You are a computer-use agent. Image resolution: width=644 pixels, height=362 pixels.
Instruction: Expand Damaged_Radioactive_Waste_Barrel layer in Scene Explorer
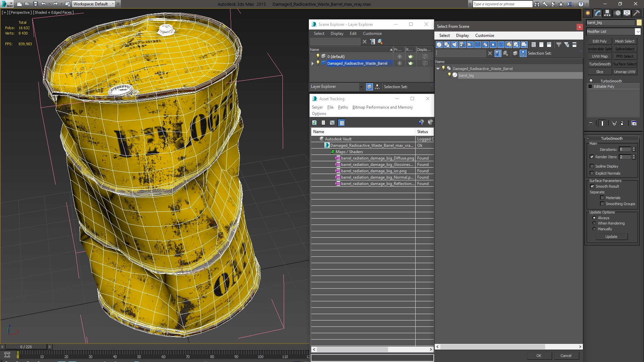[x=313, y=63]
